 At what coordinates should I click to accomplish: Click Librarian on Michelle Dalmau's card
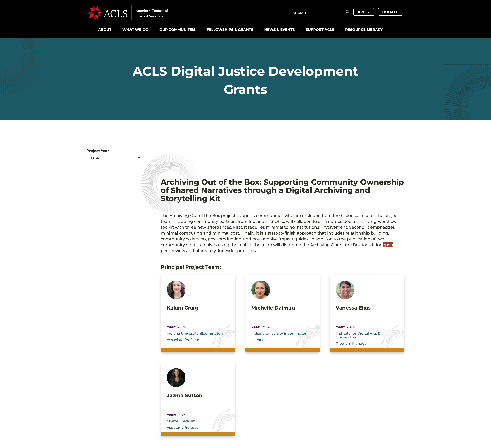(259, 340)
